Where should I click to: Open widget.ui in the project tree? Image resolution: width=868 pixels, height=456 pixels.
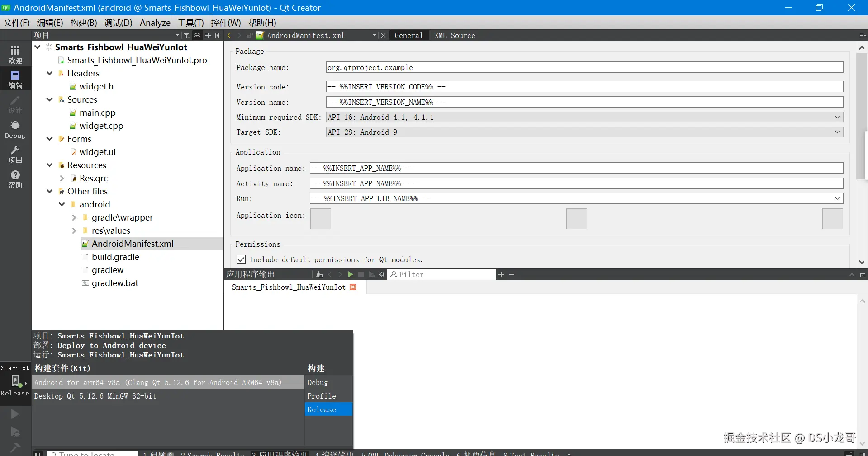[x=97, y=152]
